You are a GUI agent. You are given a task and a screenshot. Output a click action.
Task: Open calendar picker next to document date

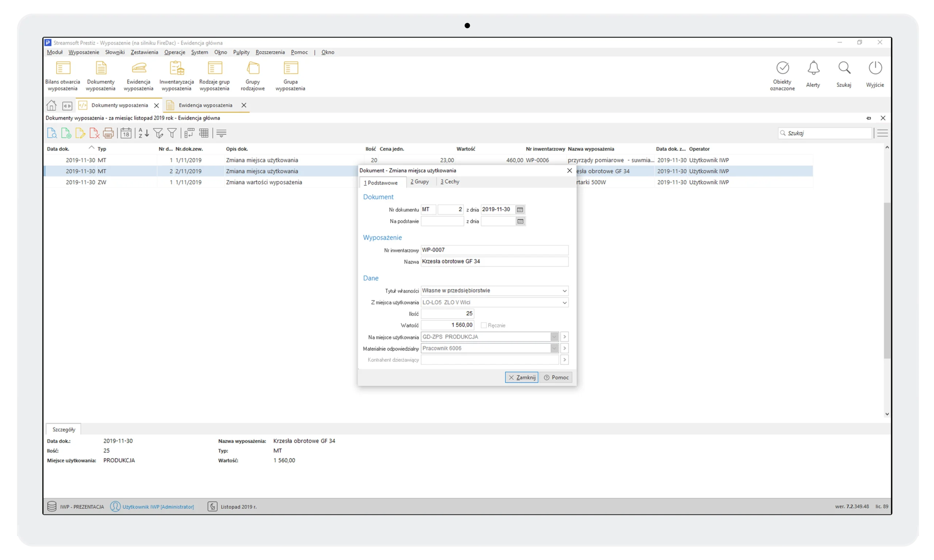(520, 210)
